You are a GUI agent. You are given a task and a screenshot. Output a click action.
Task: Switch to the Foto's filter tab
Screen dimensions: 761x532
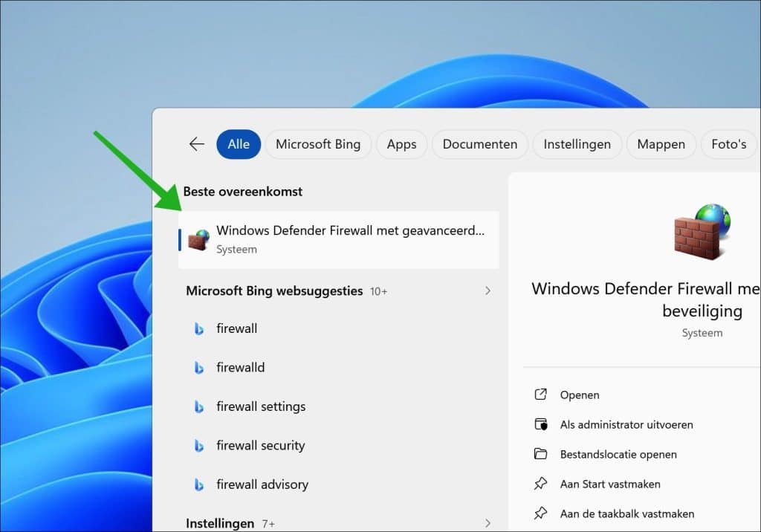[x=728, y=144]
